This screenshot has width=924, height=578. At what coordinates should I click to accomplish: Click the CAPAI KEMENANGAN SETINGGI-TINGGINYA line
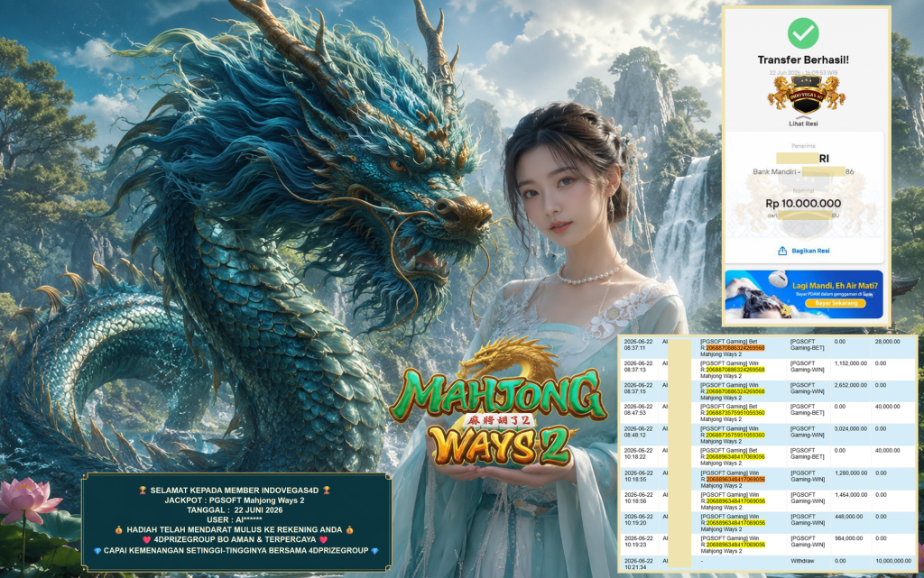[236, 550]
